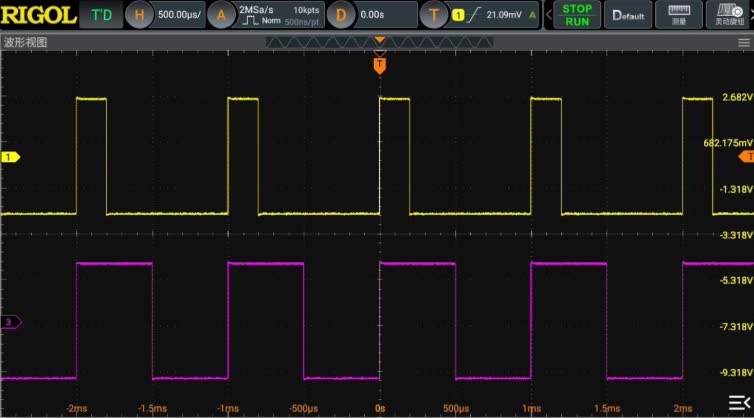Expand the side menu at bottom right

pyautogui.click(x=739, y=402)
